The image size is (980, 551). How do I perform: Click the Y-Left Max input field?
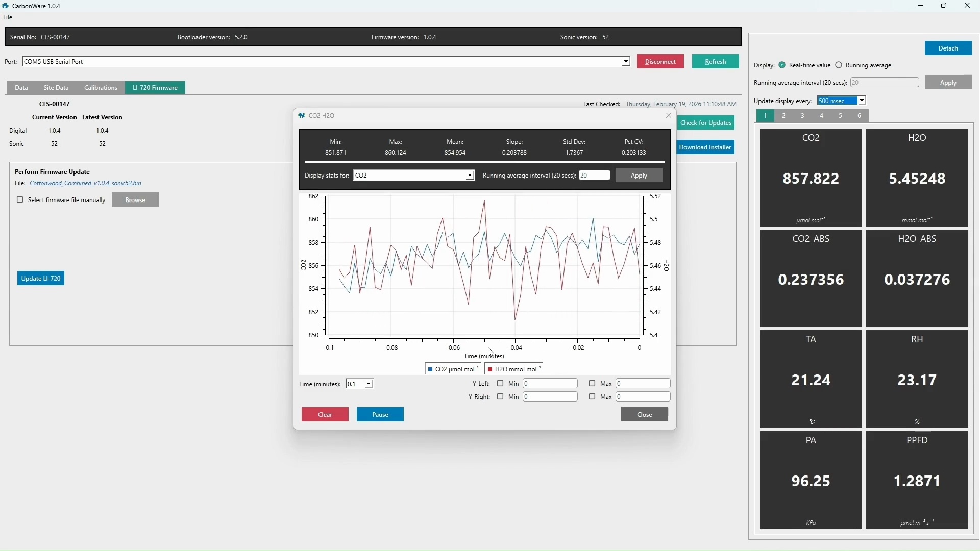643,384
